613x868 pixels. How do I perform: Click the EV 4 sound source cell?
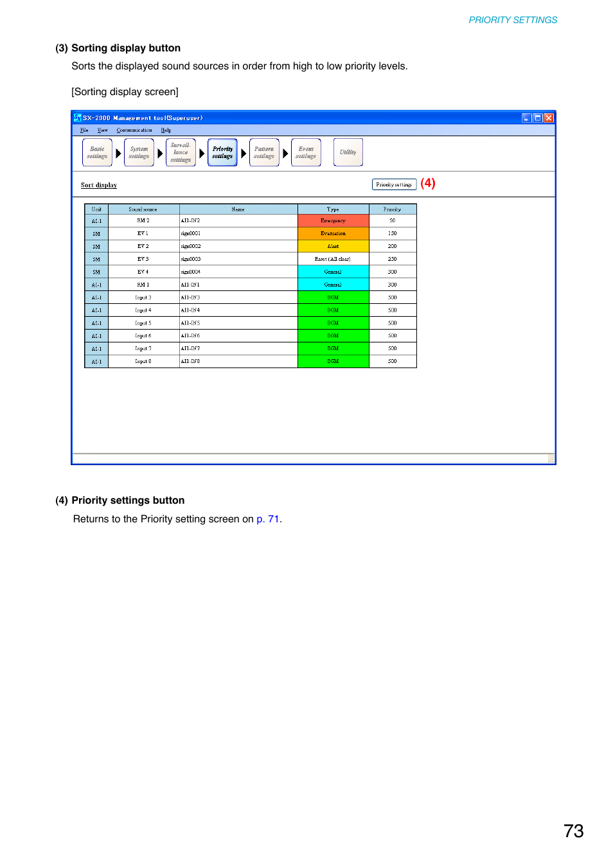coord(144,272)
